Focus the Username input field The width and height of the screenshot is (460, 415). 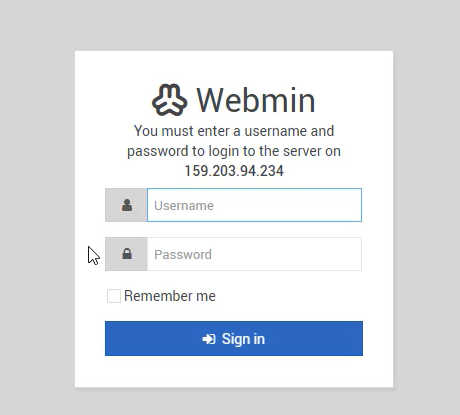[254, 205]
